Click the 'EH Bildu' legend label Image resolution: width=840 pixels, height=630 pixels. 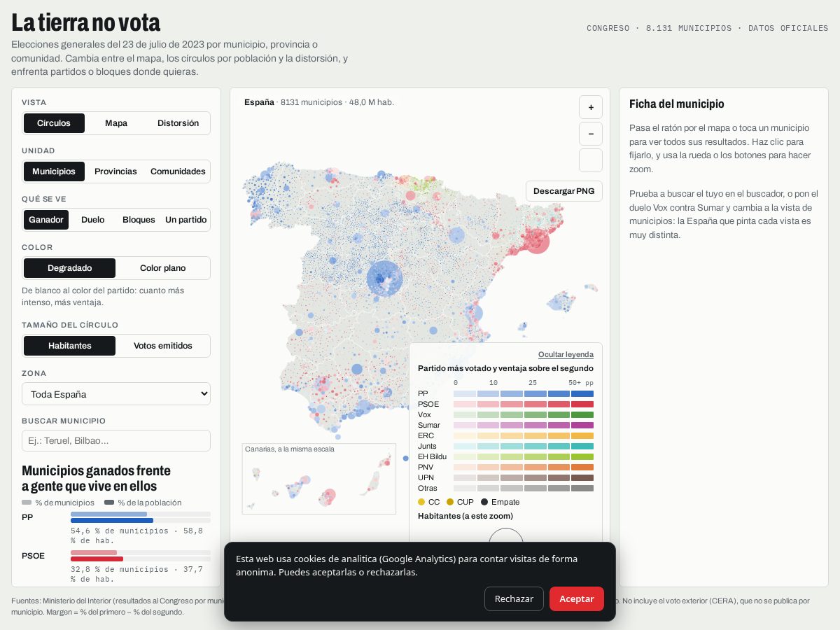(432, 456)
